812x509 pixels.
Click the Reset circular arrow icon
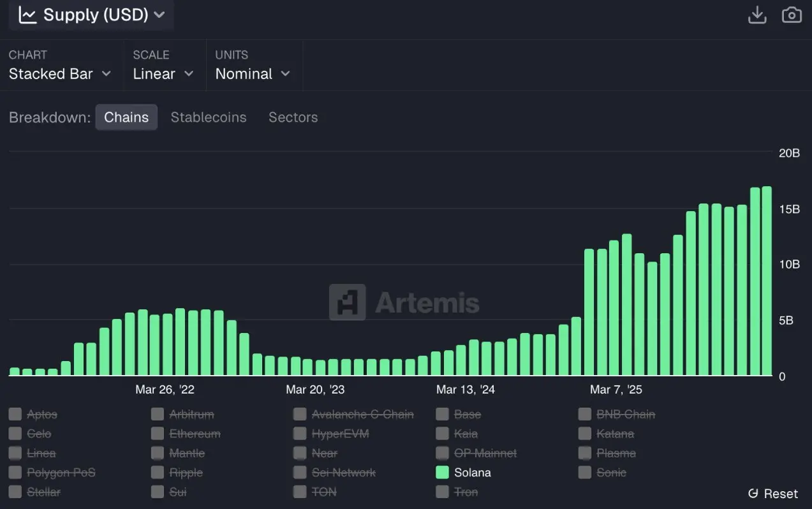click(753, 494)
